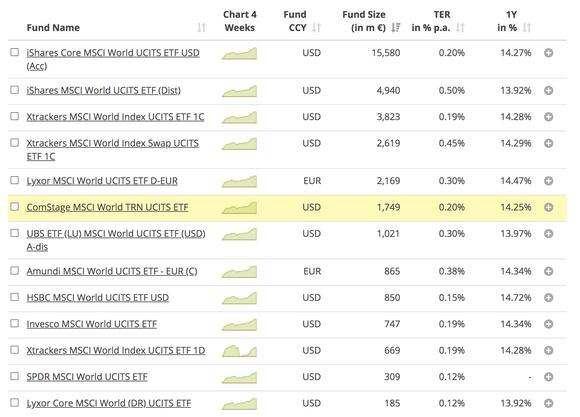Open iShares Core MSCI World UCITS ETF link
580x417 pixels.
[x=113, y=60]
